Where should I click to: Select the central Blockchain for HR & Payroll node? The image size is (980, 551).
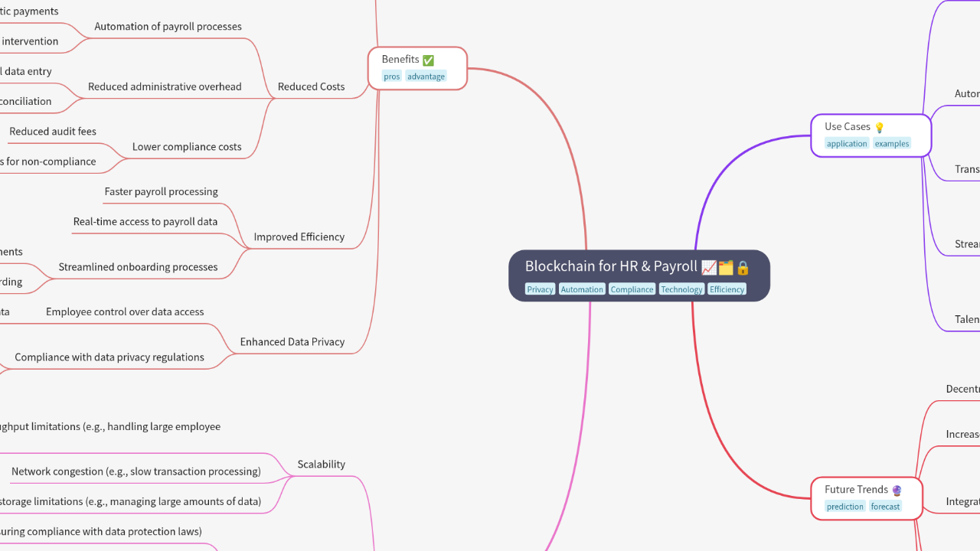[x=639, y=275]
